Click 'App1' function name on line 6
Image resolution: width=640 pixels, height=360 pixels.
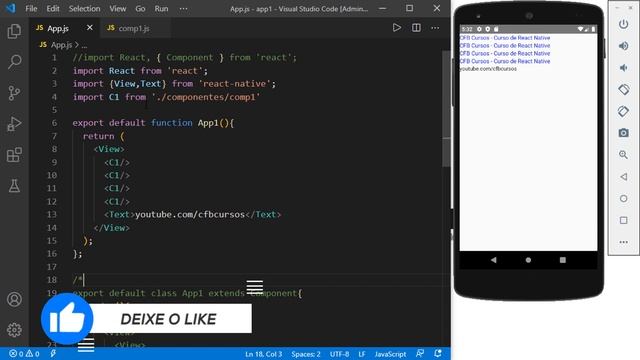(208, 123)
